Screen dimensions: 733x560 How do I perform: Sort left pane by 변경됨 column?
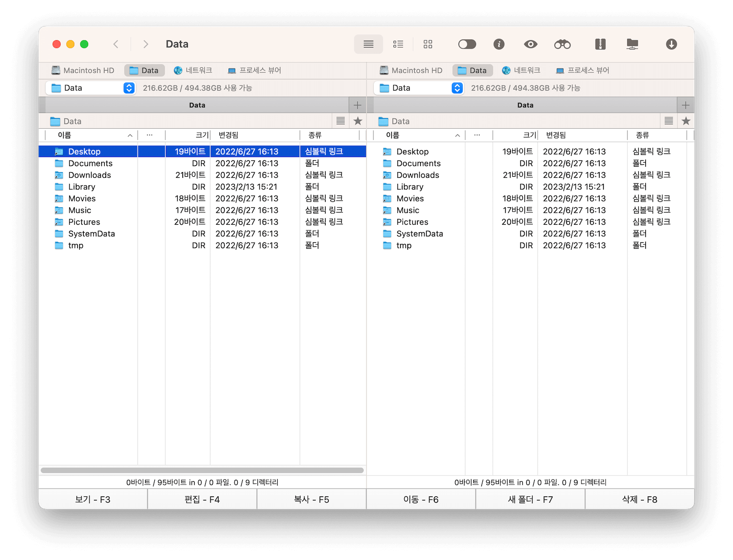(255, 135)
